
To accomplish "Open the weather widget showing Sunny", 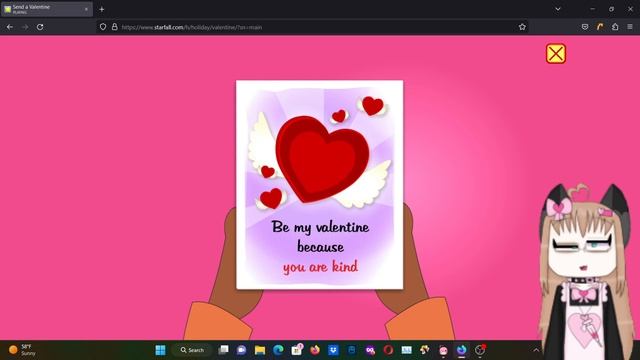I will point(23,350).
